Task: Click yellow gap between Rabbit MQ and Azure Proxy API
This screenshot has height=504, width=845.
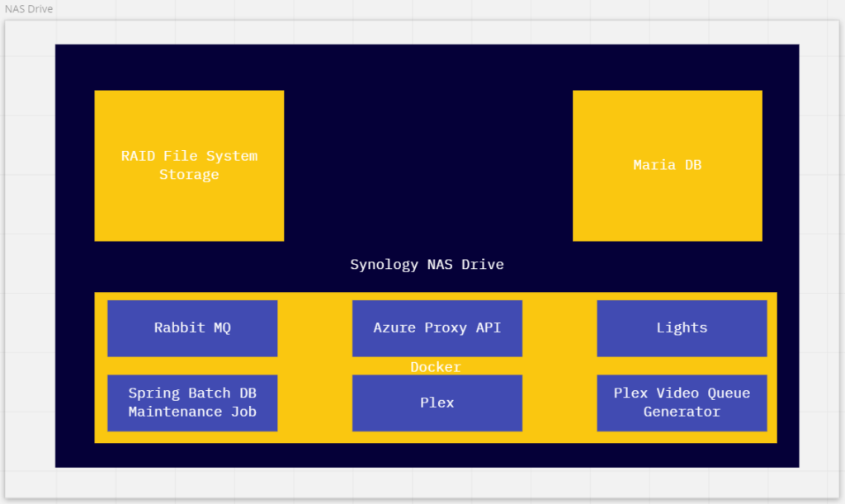Action: coord(314,328)
